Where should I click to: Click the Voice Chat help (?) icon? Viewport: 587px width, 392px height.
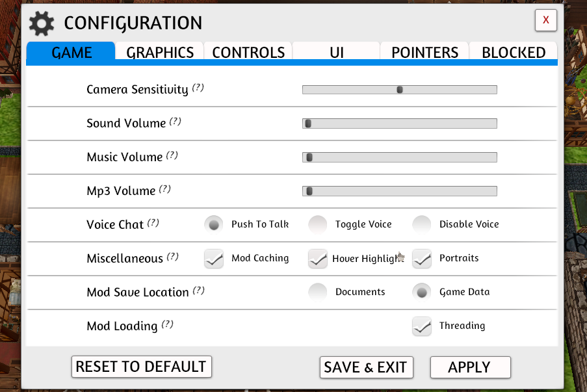coord(153,223)
